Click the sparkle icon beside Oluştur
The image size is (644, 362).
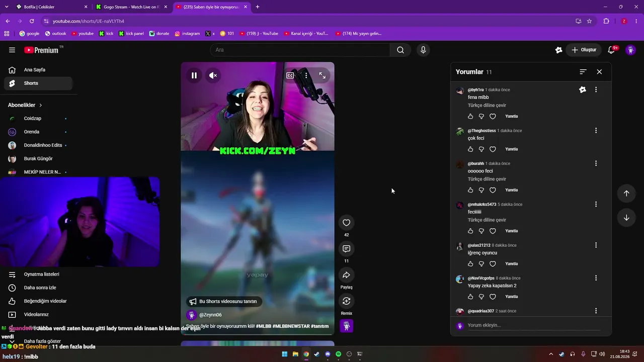(558, 50)
